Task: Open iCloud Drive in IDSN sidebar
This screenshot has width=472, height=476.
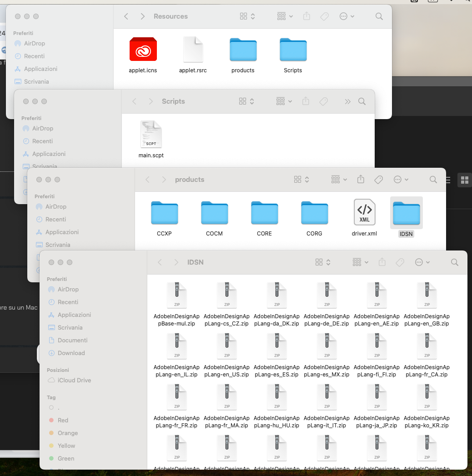Action: pos(70,381)
